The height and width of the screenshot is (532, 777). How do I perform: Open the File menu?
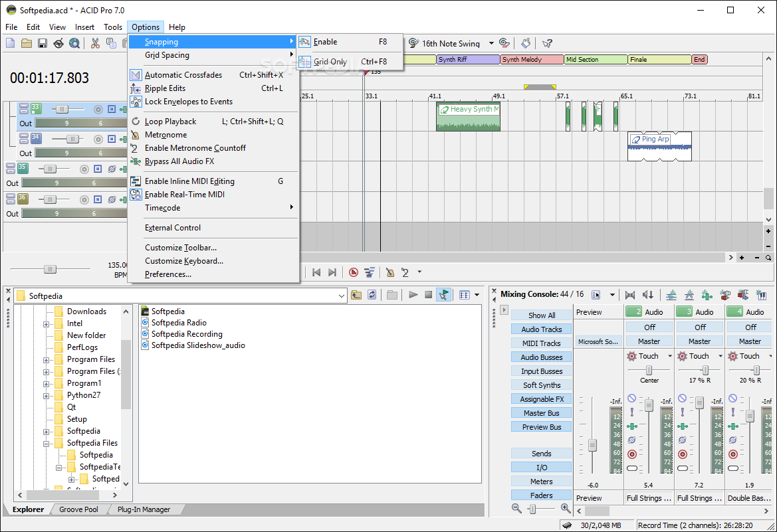pyautogui.click(x=11, y=27)
